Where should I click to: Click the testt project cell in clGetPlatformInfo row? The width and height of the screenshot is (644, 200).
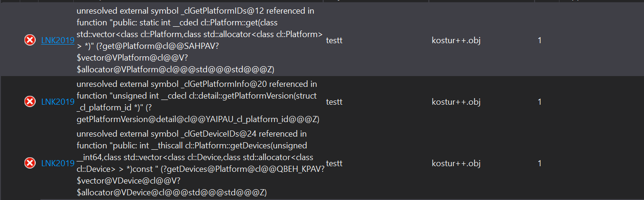(334, 101)
